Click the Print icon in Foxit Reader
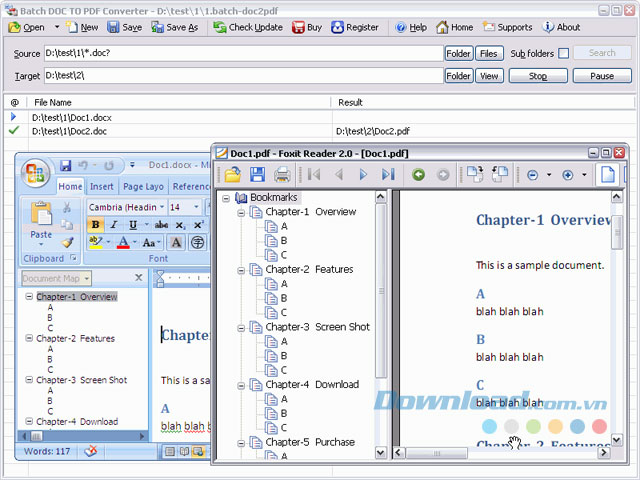This screenshot has width=640, height=480. point(282,175)
